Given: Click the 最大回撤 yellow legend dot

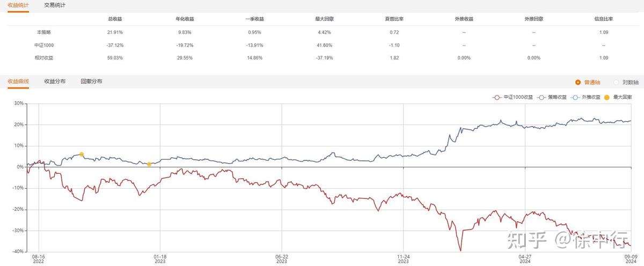Looking at the screenshot, I should point(607,98).
